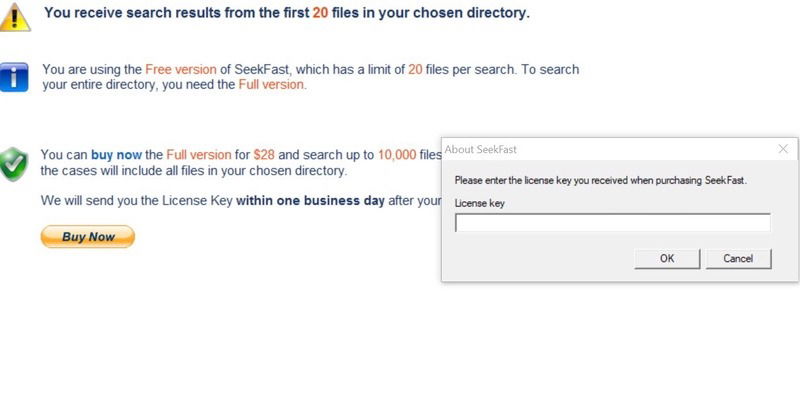Viewport: 800px width, 400px height.
Task: Click the 'License key' field label
Action: pyautogui.click(x=480, y=203)
